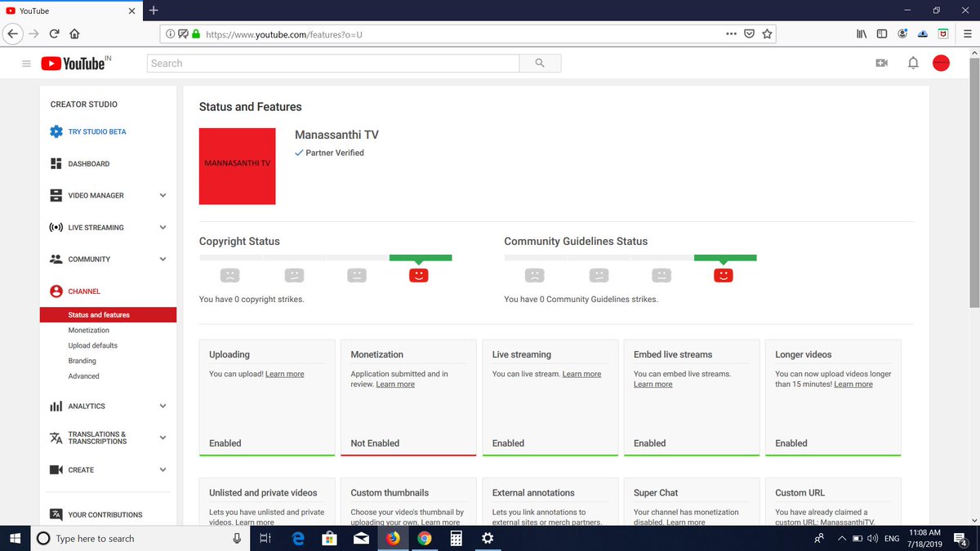The height and width of the screenshot is (551, 980).
Task: Click the Manassanthi TV channel name
Action: point(336,135)
